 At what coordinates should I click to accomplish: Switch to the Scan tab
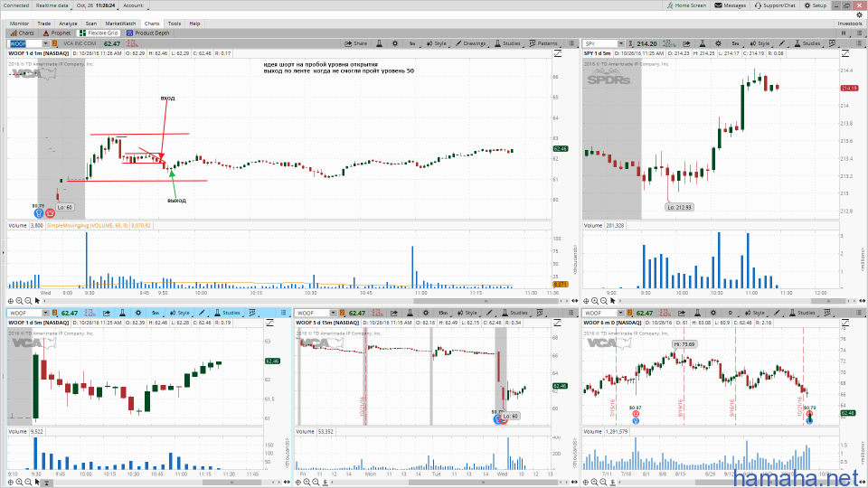click(x=91, y=23)
